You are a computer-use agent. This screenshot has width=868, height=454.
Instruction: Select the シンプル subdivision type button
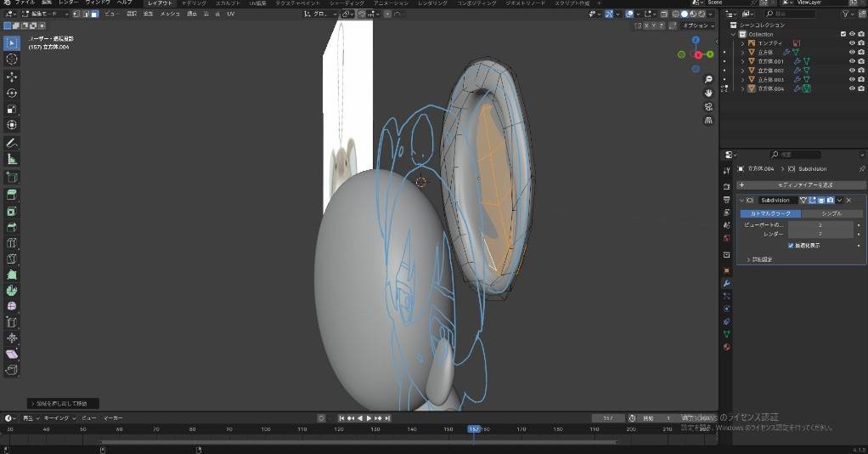pyautogui.click(x=832, y=213)
